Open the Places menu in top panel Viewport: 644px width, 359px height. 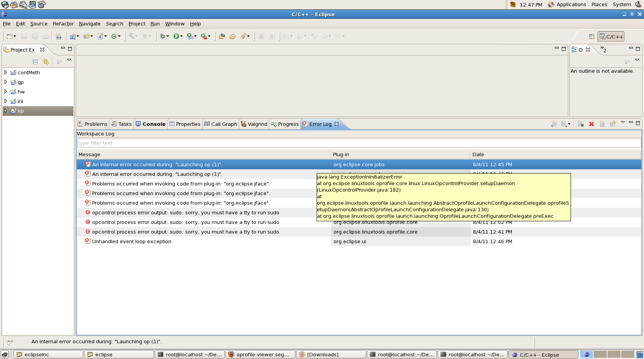tap(599, 4)
